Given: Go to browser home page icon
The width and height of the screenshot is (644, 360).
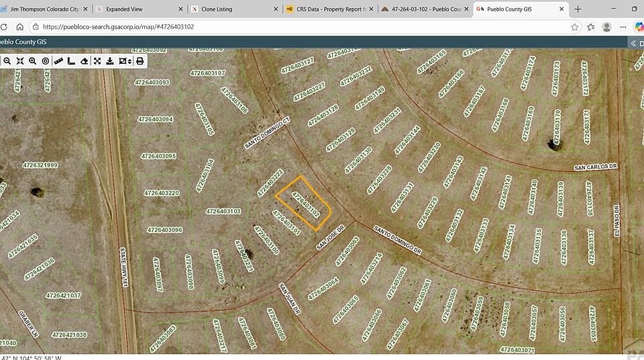Looking at the screenshot, I should coord(19,27).
